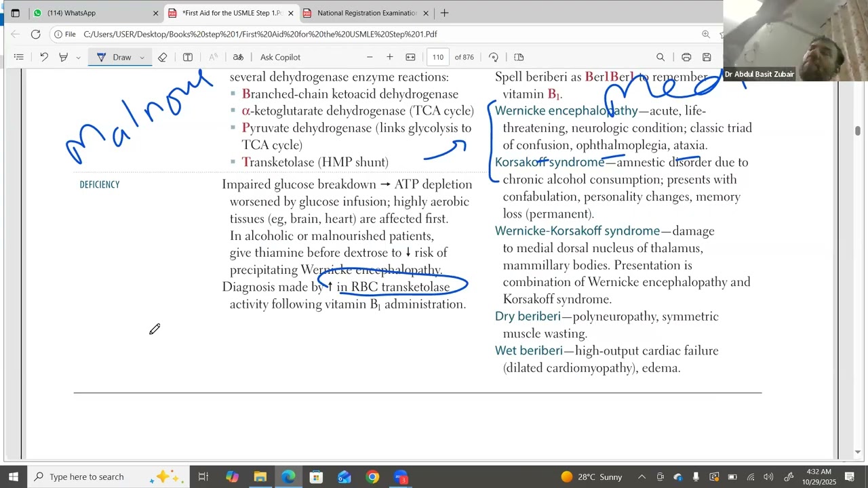This screenshot has width=868, height=488.
Task: Click the Ask Copilot button
Action: pos(280,57)
